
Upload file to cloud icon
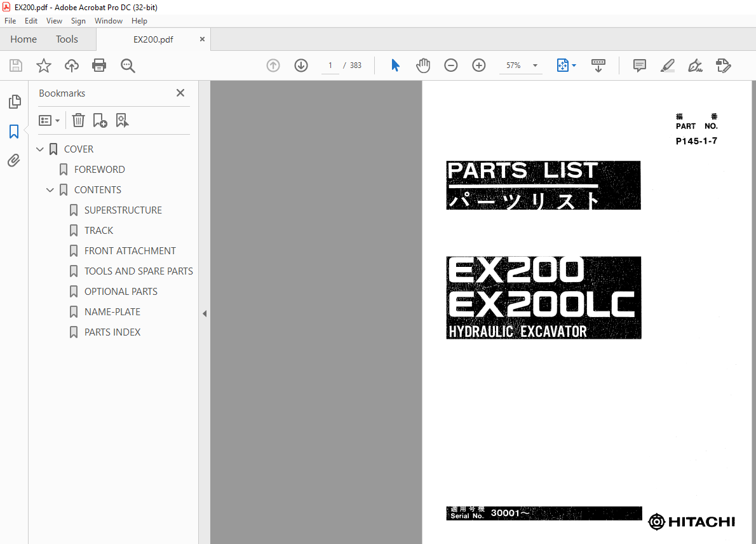pyautogui.click(x=72, y=65)
